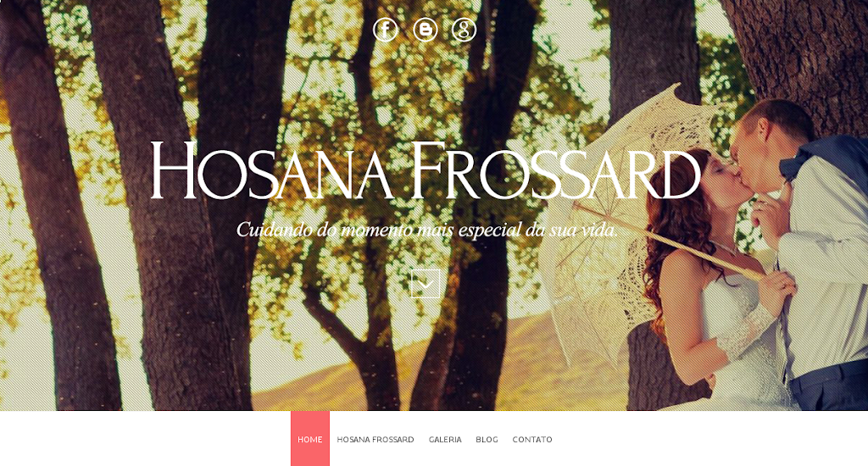Open the Google Plus social icon
This screenshot has width=868, height=466.
click(x=464, y=30)
